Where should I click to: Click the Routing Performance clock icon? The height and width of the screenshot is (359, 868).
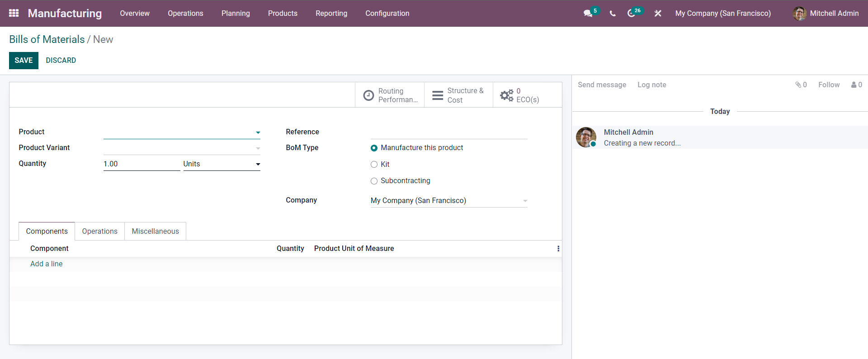pos(369,95)
